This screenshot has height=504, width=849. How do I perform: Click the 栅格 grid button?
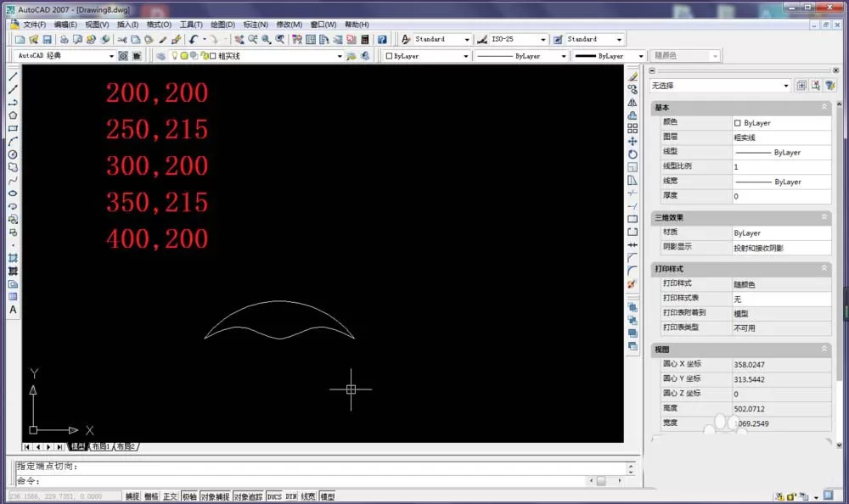click(x=151, y=496)
